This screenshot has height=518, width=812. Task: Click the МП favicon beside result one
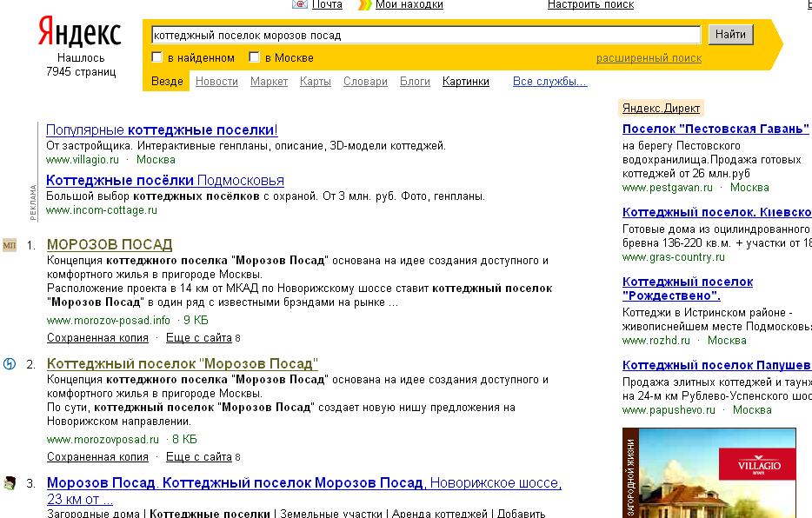(11, 243)
